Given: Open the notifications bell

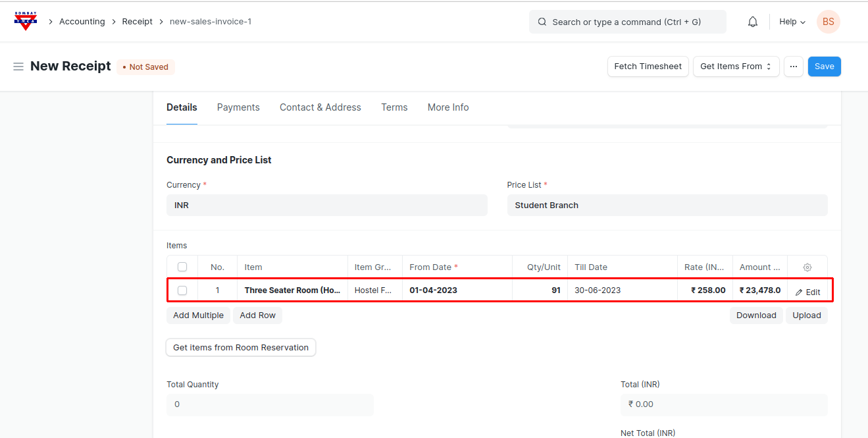Looking at the screenshot, I should pos(753,22).
